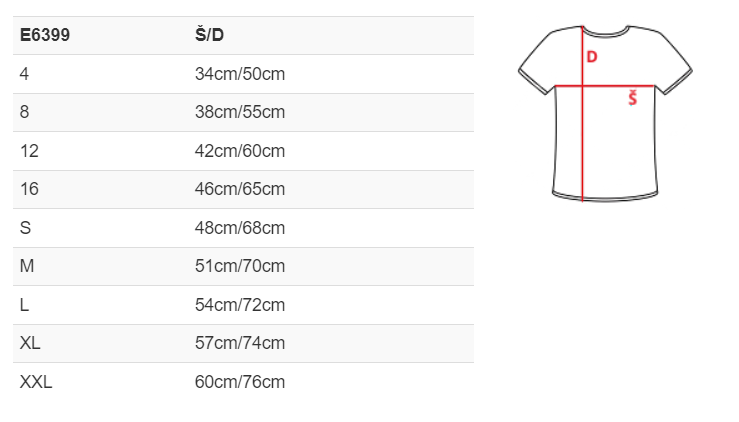Select the XXL size row label
The width and height of the screenshot is (739, 422).
click(x=36, y=382)
